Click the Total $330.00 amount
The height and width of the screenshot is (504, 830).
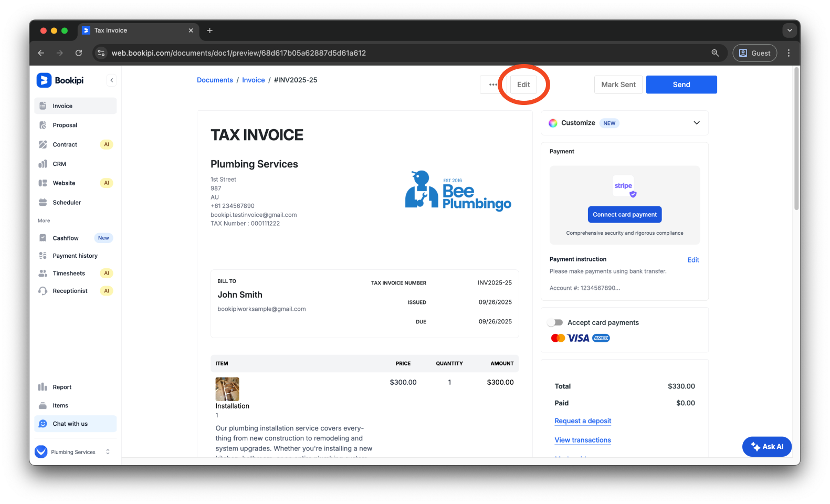(x=681, y=386)
